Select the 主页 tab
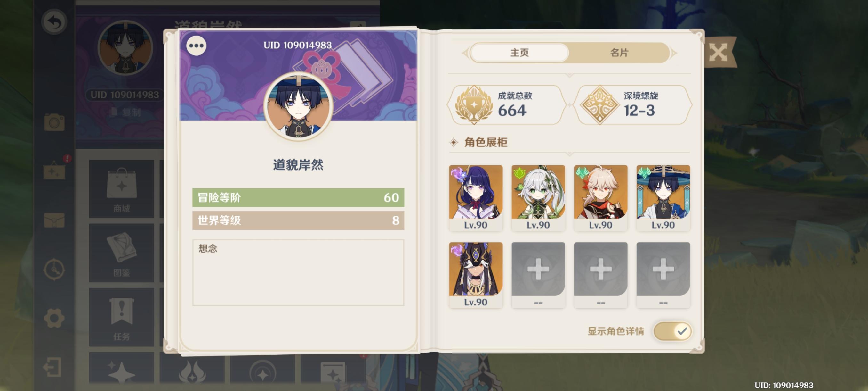868x391 pixels. (519, 53)
